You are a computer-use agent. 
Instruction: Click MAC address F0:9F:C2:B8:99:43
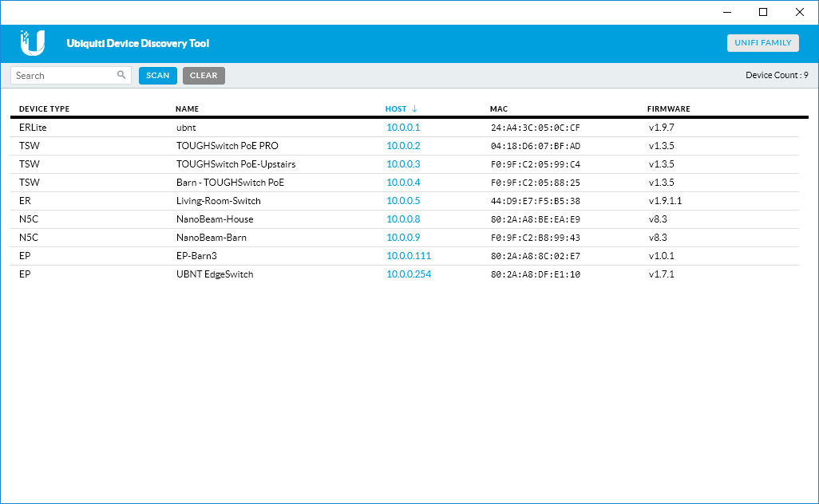click(536, 238)
